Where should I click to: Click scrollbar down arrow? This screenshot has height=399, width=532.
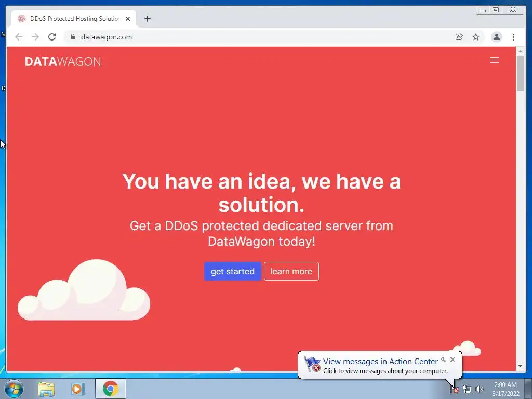(x=520, y=366)
